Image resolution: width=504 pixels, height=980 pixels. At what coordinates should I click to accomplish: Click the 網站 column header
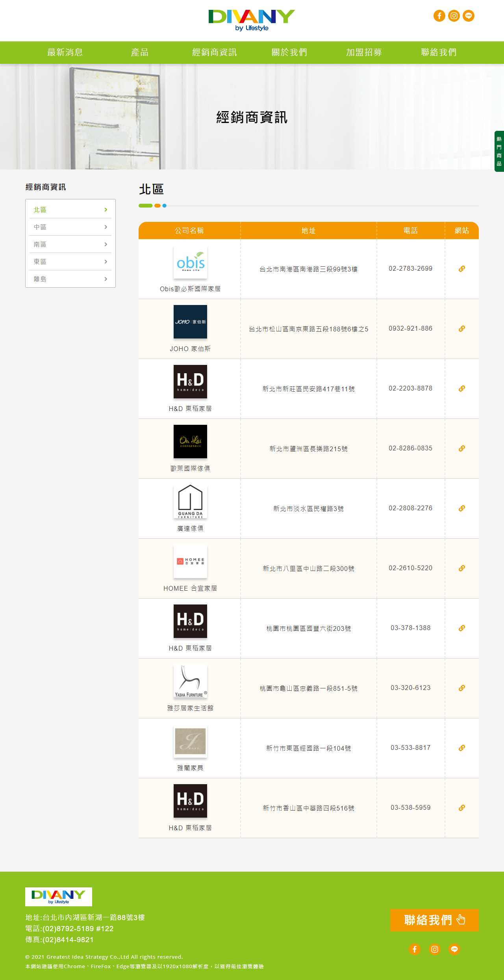[462, 231]
